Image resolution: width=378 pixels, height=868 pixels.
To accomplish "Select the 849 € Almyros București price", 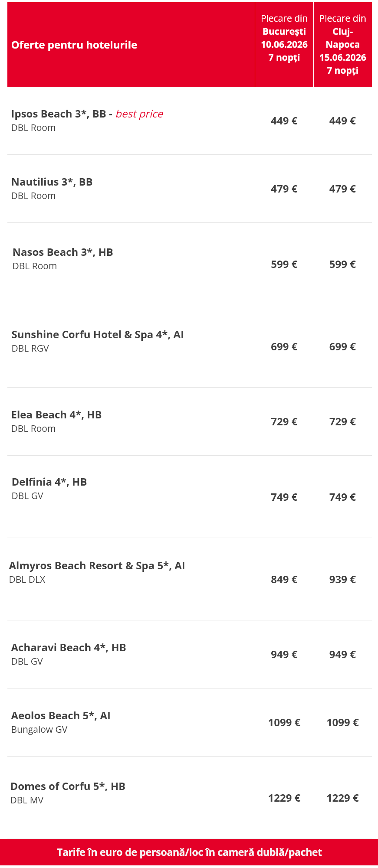I will coord(284,580).
